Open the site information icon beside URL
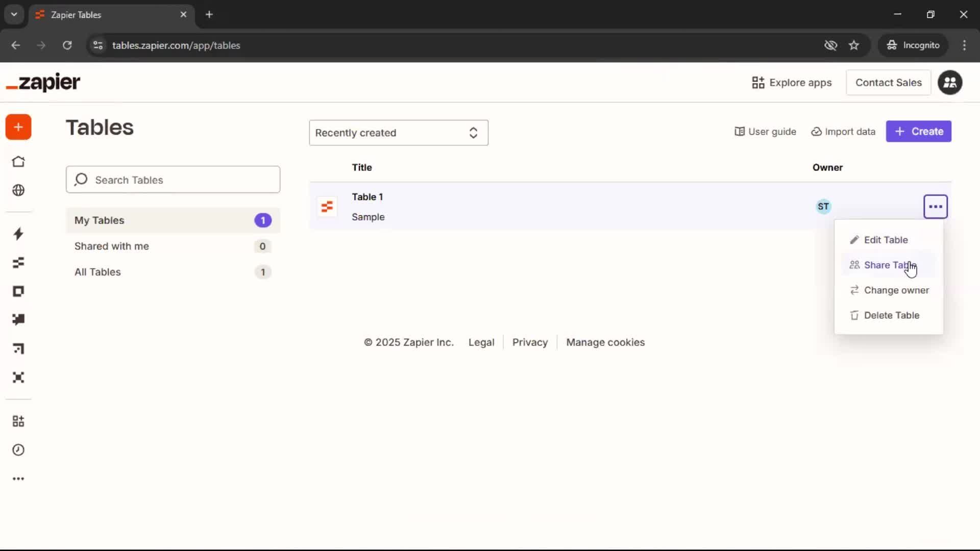 tap(98, 45)
